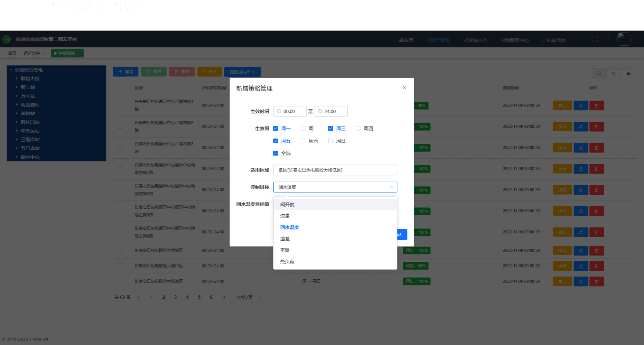Click the red 删除 delete button

[x=182, y=72]
